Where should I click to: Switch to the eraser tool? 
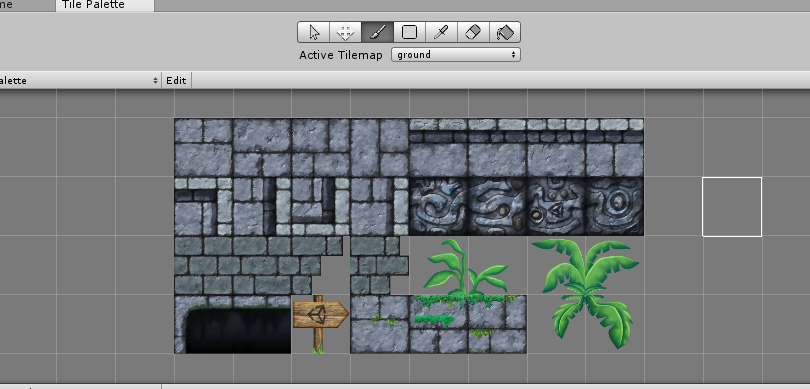pos(473,32)
